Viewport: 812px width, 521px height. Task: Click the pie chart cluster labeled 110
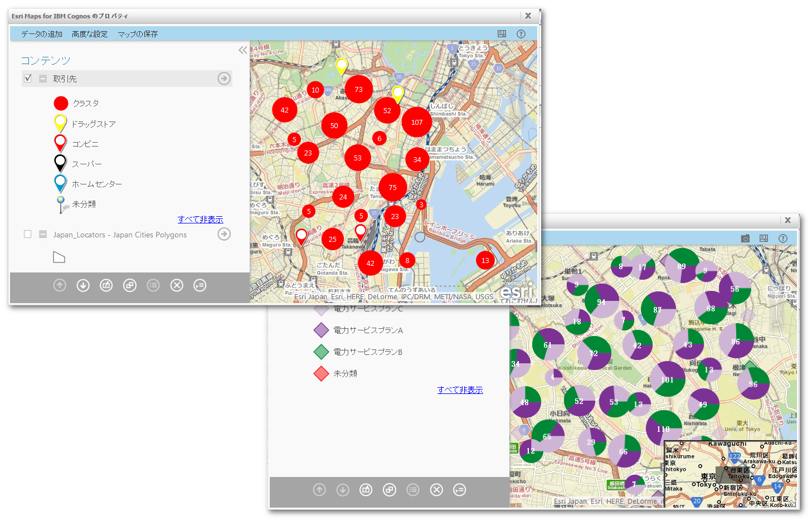[x=664, y=429]
